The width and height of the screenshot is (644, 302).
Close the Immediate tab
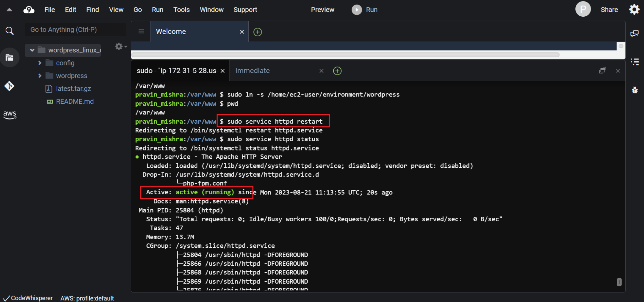click(x=321, y=71)
